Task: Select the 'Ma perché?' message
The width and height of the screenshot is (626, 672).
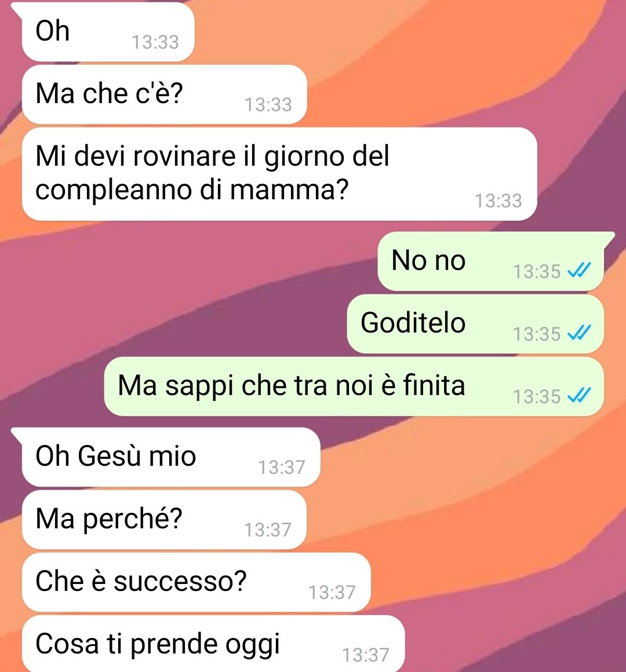Action: point(164,520)
